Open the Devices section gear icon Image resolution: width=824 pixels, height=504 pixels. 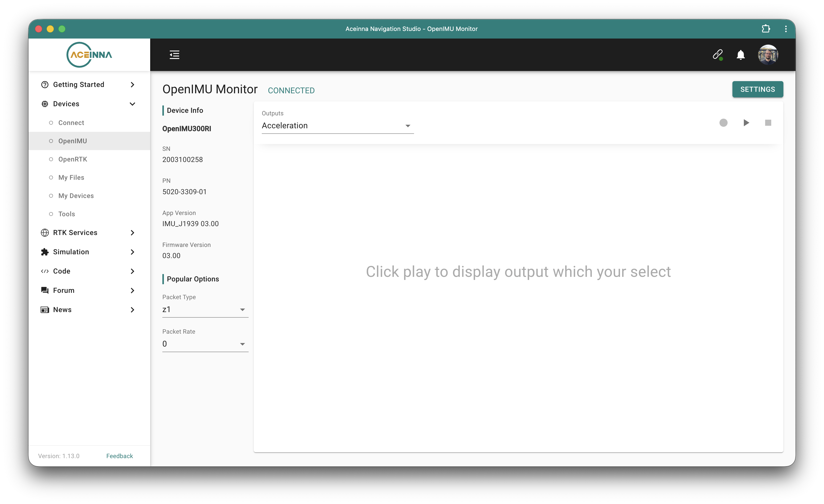(x=45, y=104)
